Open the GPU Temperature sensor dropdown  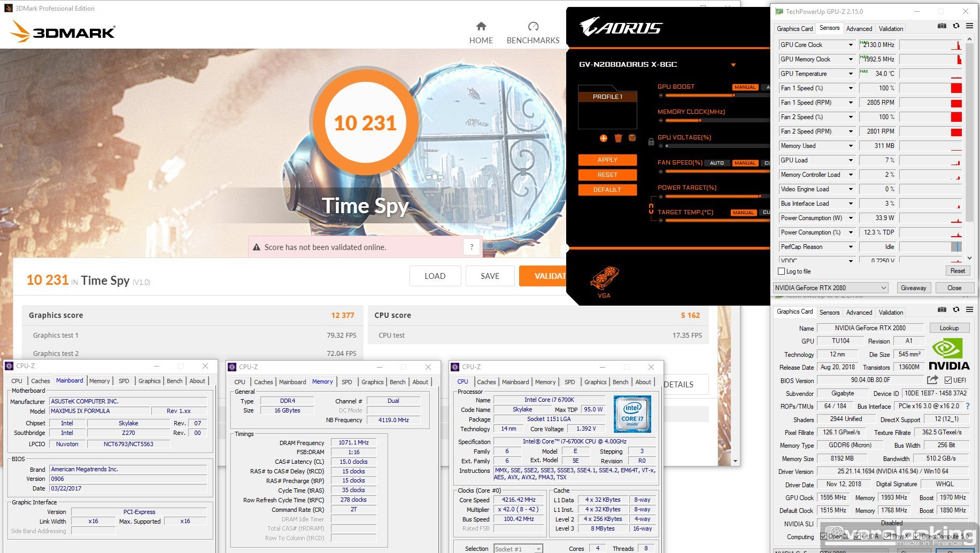[851, 74]
